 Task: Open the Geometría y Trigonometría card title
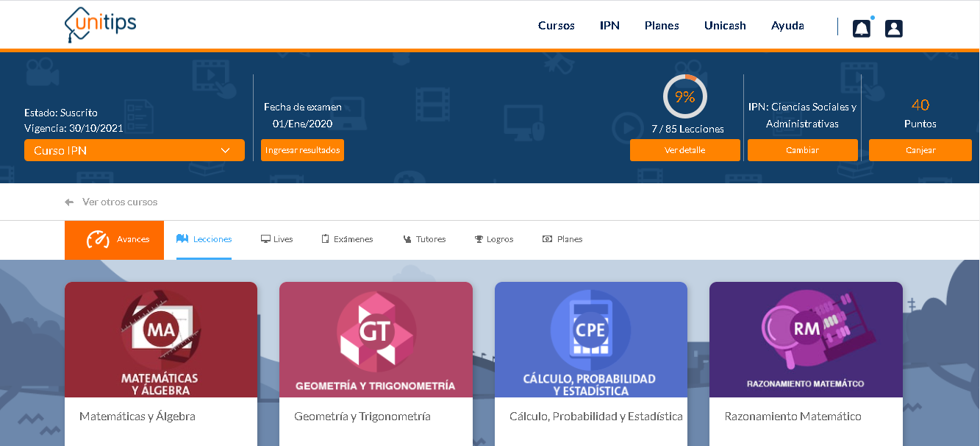click(x=362, y=417)
